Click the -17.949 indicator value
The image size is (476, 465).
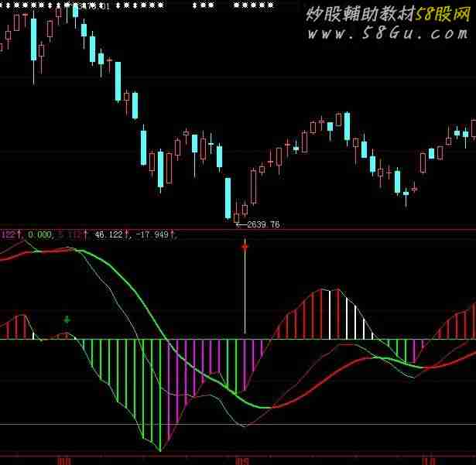pyautogui.click(x=152, y=234)
